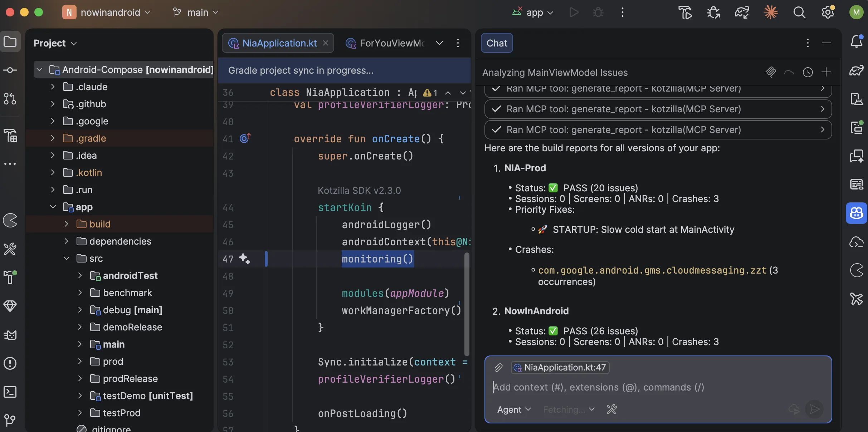Click the monitoring() call on line 47
868x432 pixels.
tap(377, 259)
